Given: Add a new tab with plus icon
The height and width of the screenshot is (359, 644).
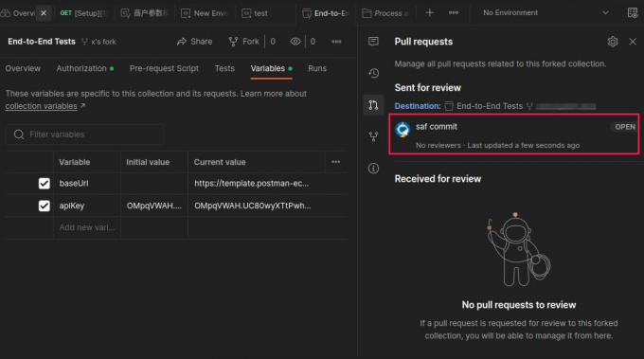Looking at the screenshot, I should (430, 12).
